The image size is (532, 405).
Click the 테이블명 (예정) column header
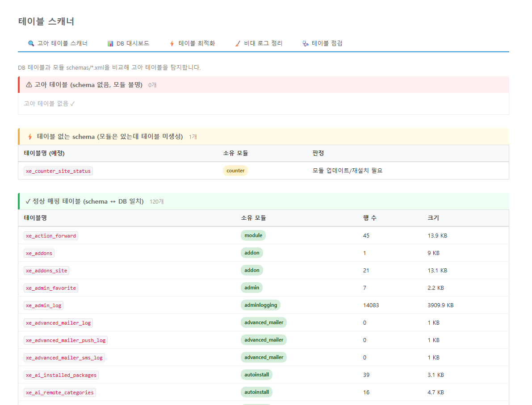44,153
